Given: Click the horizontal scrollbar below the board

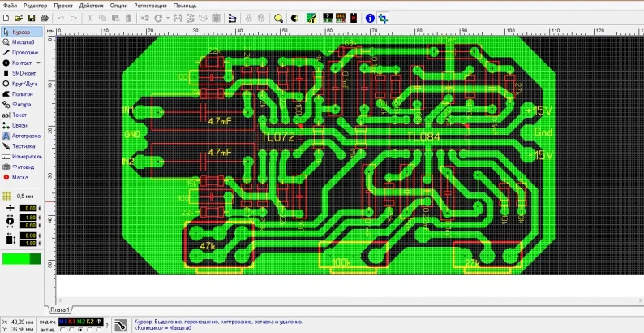Looking at the screenshot, I should pyautogui.click(x=349, y=301).
